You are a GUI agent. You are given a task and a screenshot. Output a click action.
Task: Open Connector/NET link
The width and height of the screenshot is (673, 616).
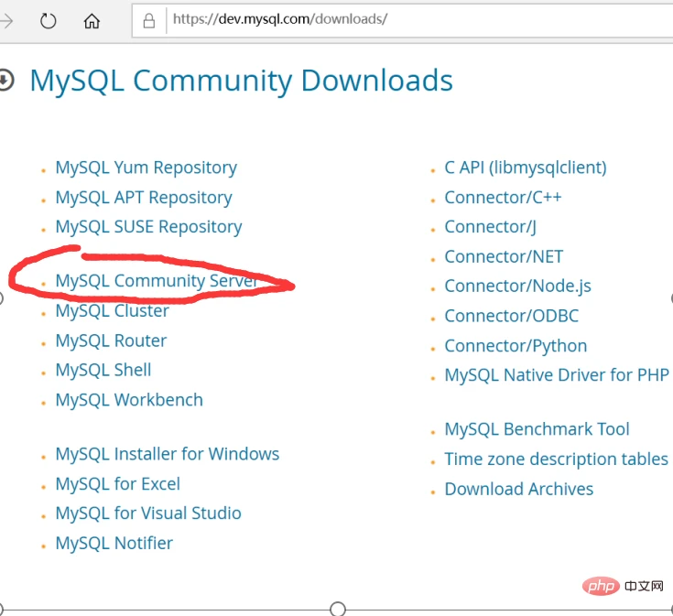pyautogui.click(x=504, y=257)
